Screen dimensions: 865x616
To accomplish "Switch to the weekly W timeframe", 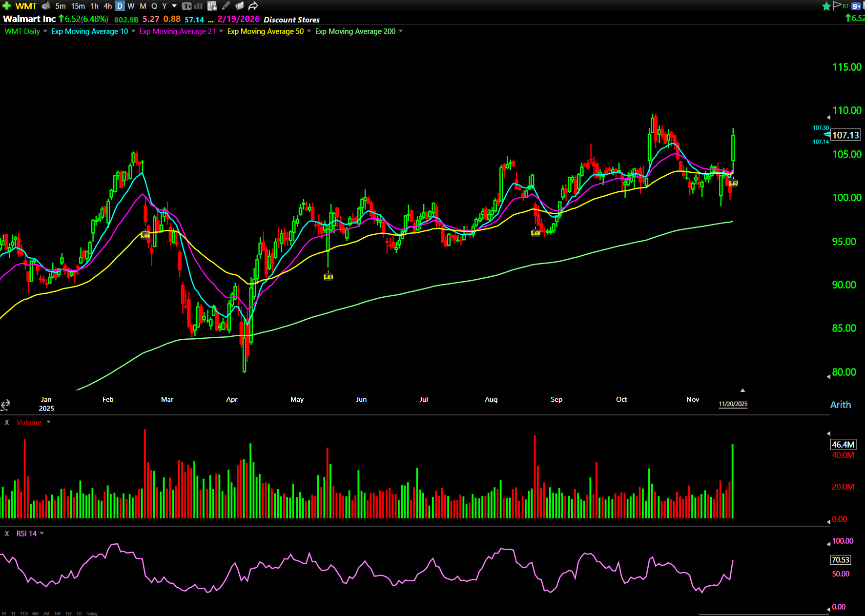I will pyautogui.click(x=131, y=6).
